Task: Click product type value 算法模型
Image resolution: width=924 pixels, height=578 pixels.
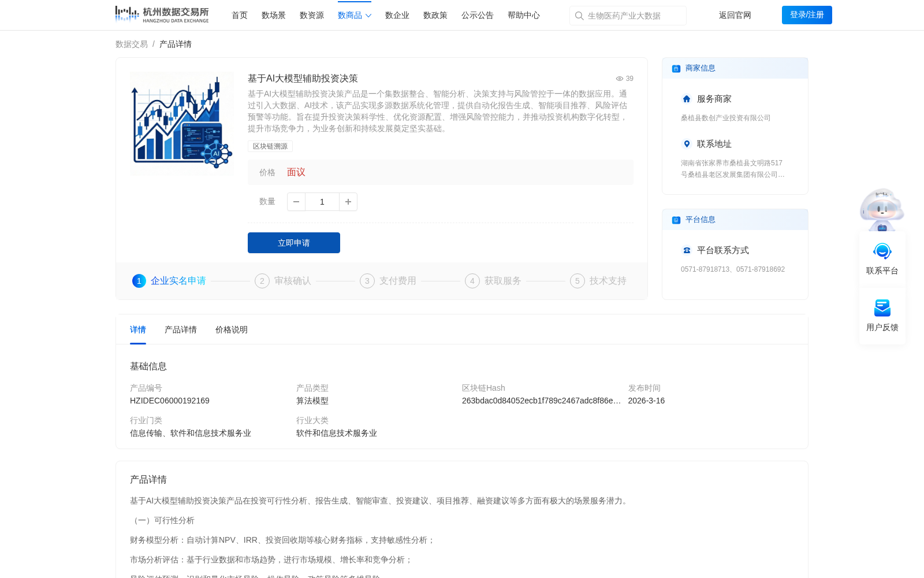Action: coord(312,401)
